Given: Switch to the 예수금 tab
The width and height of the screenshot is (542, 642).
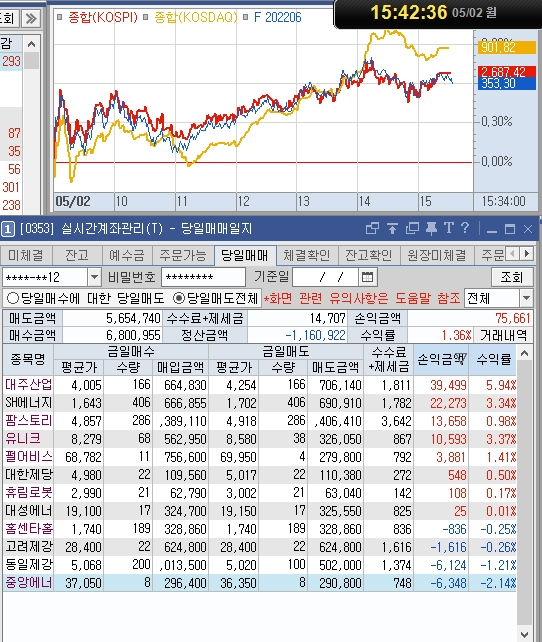Looking at the screenshot, I should coord(126,255).
